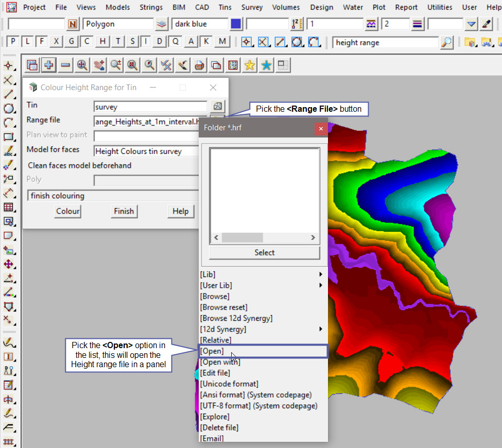Select the tin picker icon next to survey
The height and width of the screenshot is (448, 502).
pyautogui.click(x=218, y=106)
